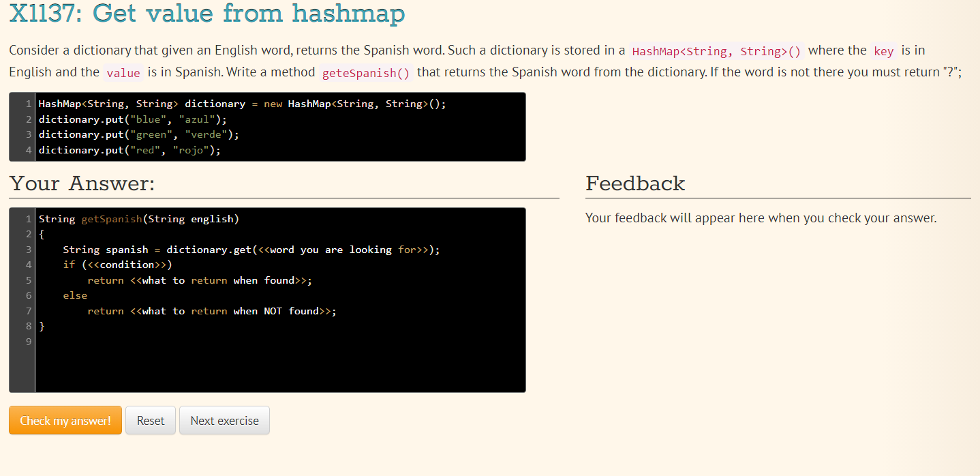Go to the Next exercise
The image size is (980, 476).
pyautogui.click(x=224, y=420)
